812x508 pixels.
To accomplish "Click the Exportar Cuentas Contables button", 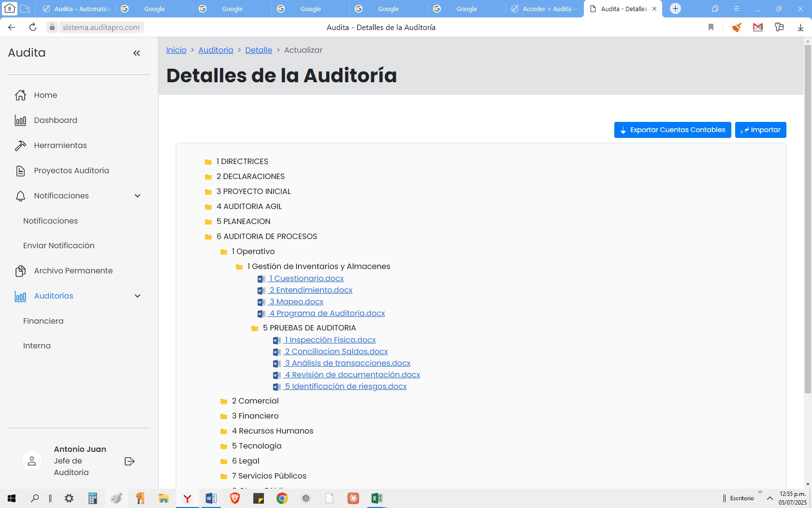I will 672,130.
